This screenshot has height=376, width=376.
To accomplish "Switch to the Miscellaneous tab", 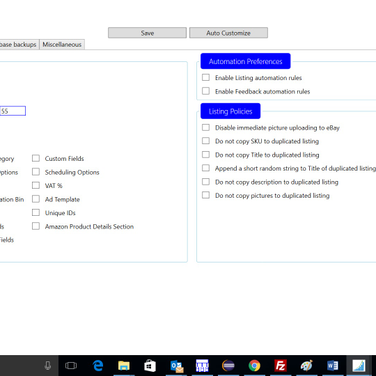I will click(62, 44).
